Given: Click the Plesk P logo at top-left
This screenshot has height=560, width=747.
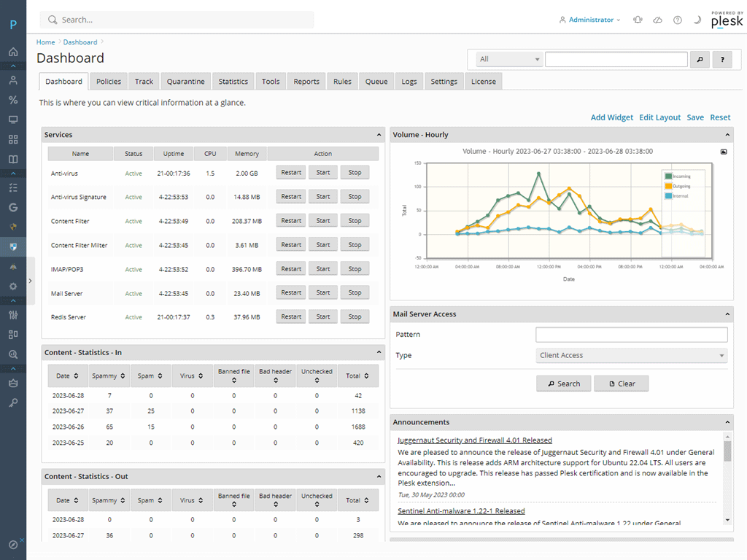Looking at the screenshot, I should click(x=13, y=25).
